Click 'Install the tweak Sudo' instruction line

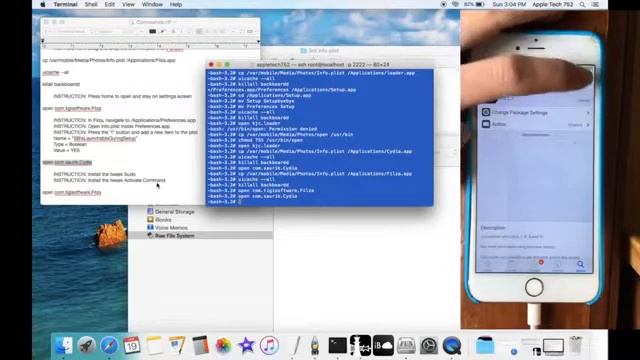coord(95,174)
